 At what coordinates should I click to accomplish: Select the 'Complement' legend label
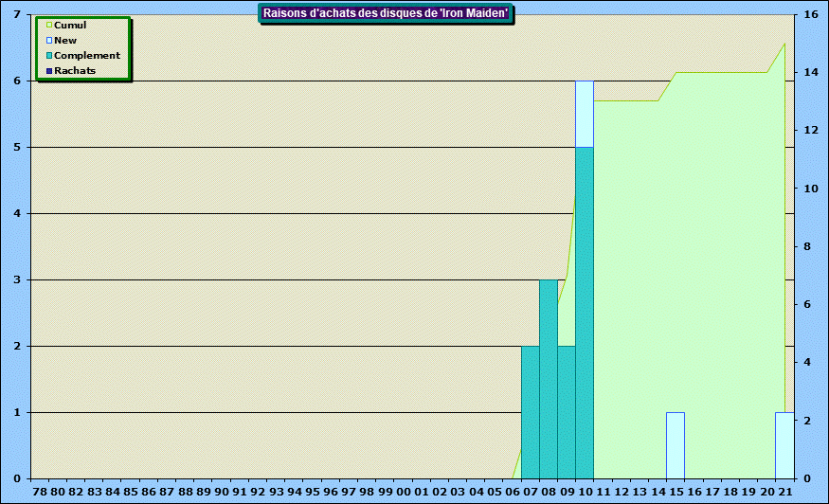pyautogui.click(x=87, y=56)
